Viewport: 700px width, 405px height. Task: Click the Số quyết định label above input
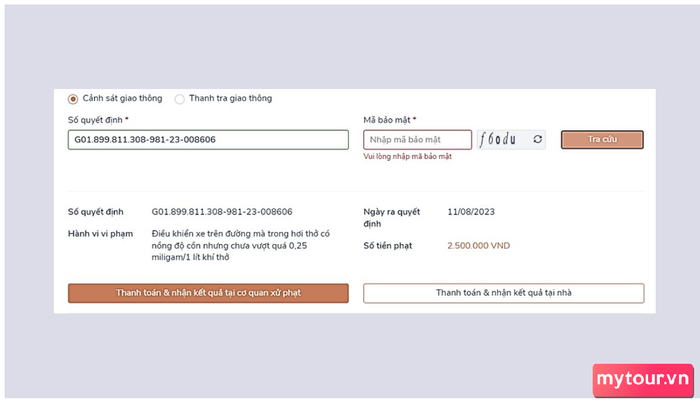[x=95, y=120]
